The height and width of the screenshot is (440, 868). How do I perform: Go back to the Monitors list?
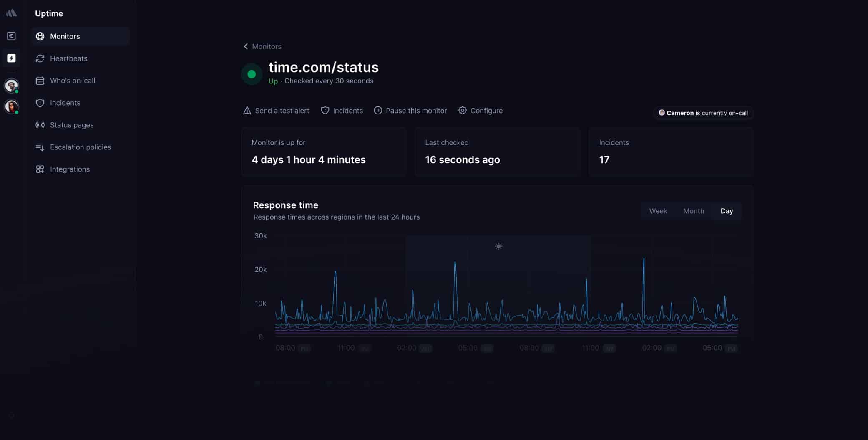click(262, 46)
